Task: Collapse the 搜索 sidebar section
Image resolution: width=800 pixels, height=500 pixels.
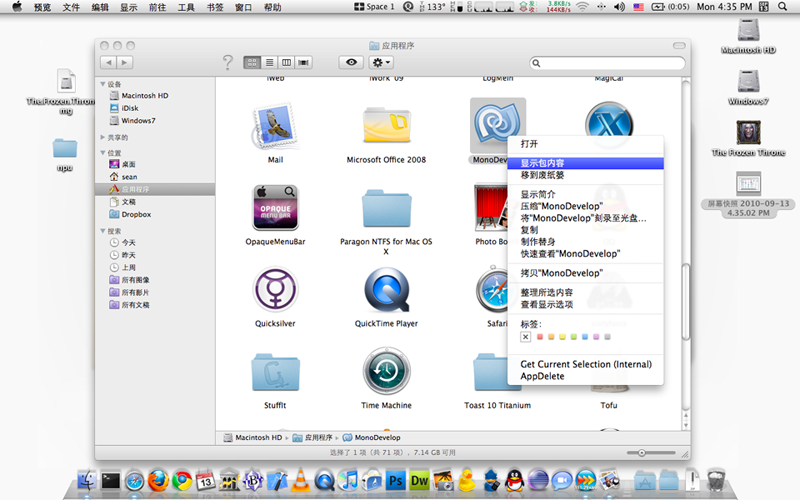Action: (x=103, y=231)
